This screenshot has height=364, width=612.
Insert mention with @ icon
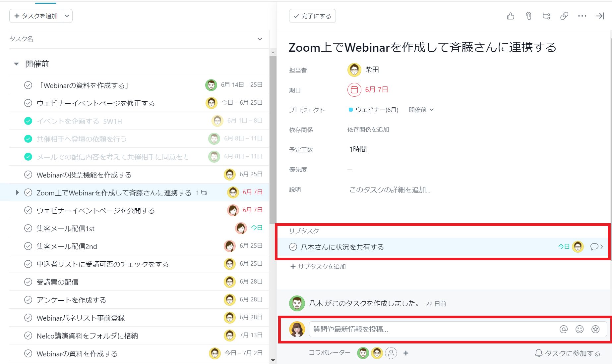point(564,329)
